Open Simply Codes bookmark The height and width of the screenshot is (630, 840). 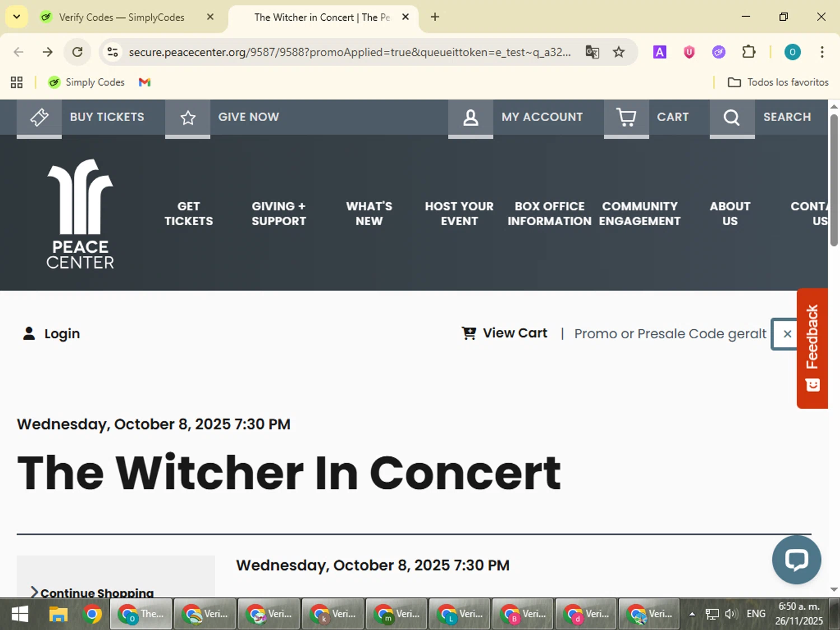point(86,82)
